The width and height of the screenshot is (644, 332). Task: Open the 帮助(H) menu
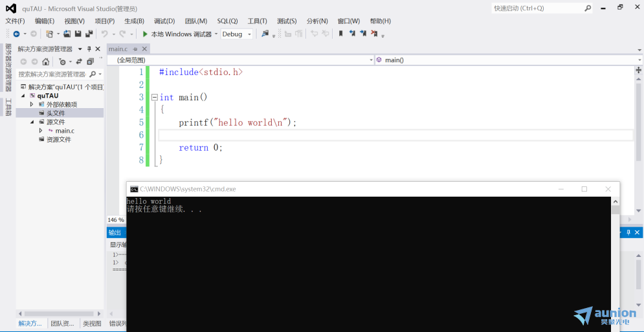381,21
